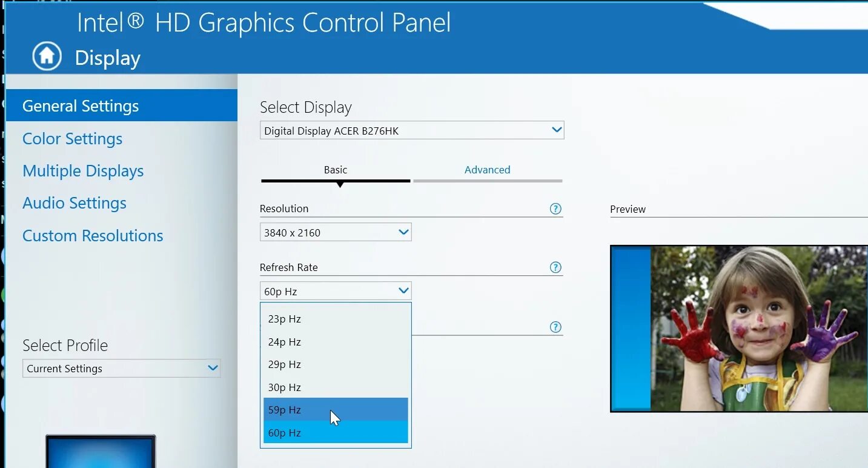Open help for Refresh Rate setting
Screen dimensions: 868x468
pyautogui.click(x=555, y=267)
